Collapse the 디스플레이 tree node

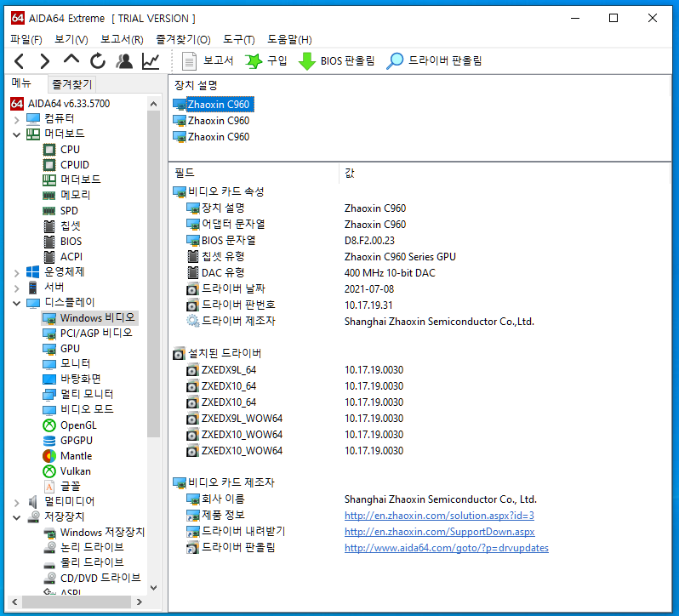pyautogui.click(x=16, y=303)
